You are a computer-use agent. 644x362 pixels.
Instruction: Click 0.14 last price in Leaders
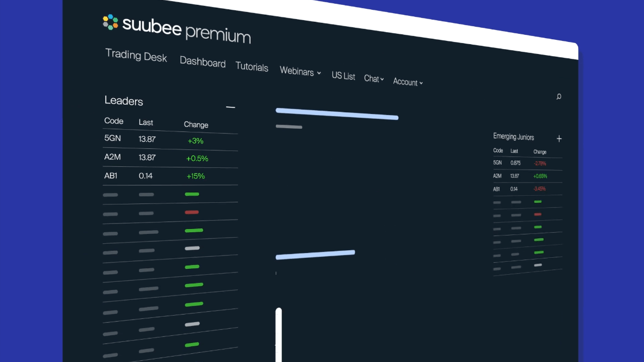[x=145, y=176]
